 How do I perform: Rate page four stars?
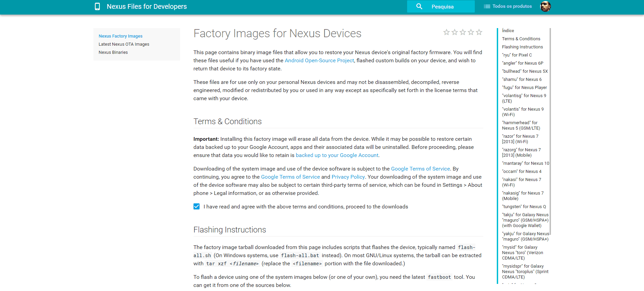tap(471, 32)
